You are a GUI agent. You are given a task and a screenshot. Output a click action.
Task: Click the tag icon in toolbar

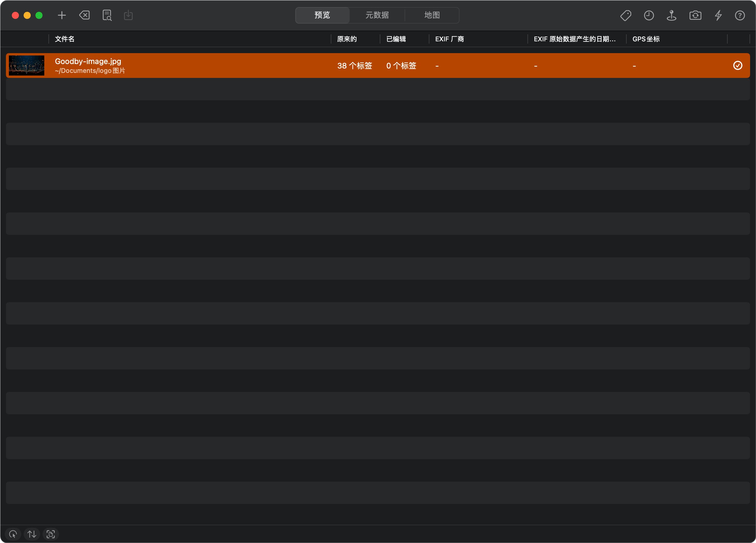click(626, 15)
